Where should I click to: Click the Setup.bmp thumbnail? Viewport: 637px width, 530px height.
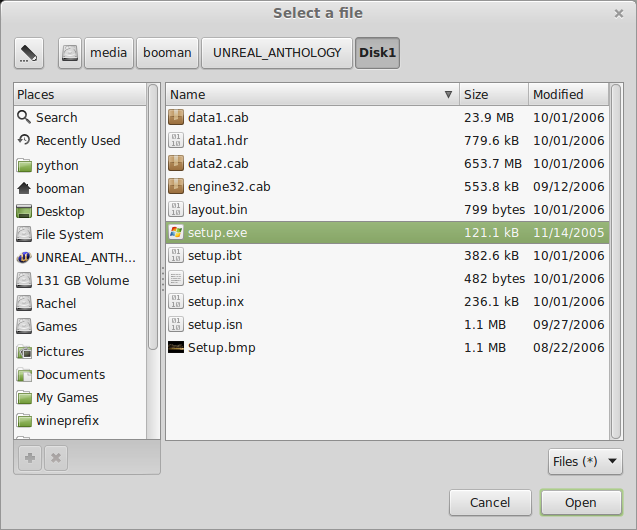[x=176, y=347]
